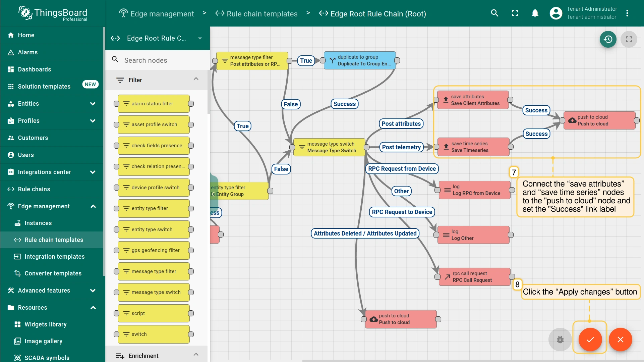This screenshot has height=362, width=644.
Task: Click the search magnifier in top bar
Action: point(494,13)
